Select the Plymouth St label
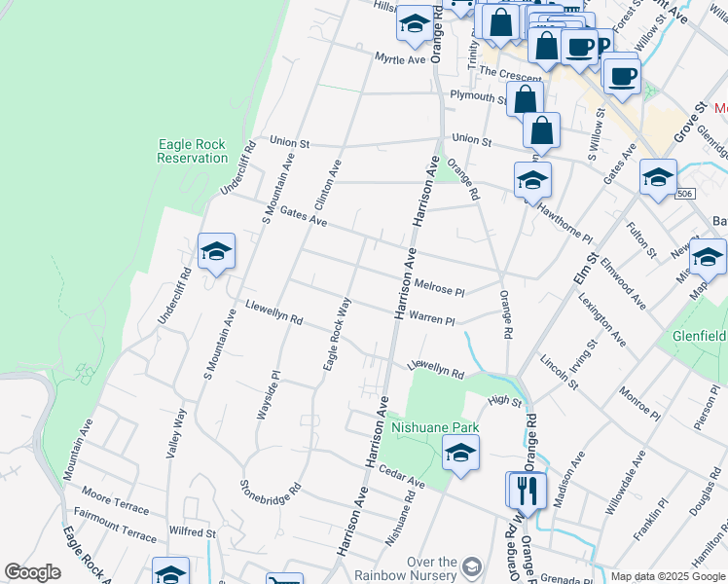The image size is (728, 584). (x=479, y=96)
